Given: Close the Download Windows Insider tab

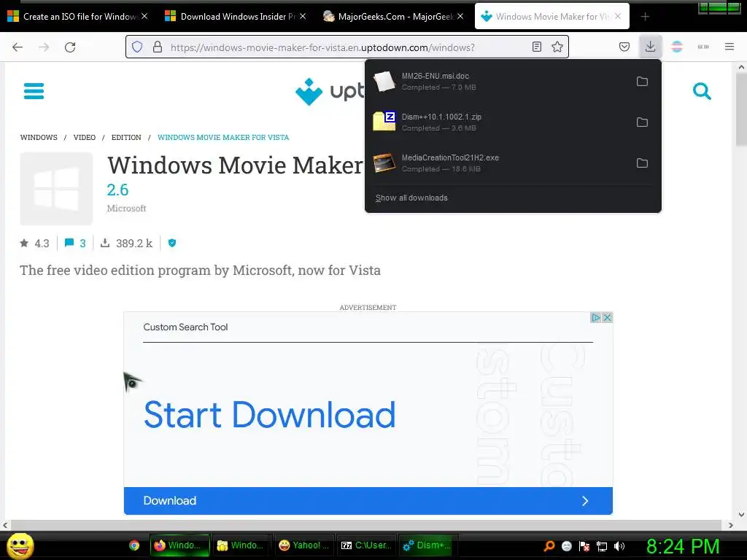Looking at the screenshot, I should coord(303,16).
